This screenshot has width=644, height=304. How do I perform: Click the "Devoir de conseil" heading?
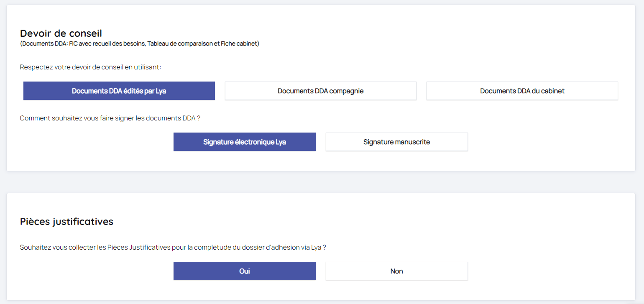point(61,33)
